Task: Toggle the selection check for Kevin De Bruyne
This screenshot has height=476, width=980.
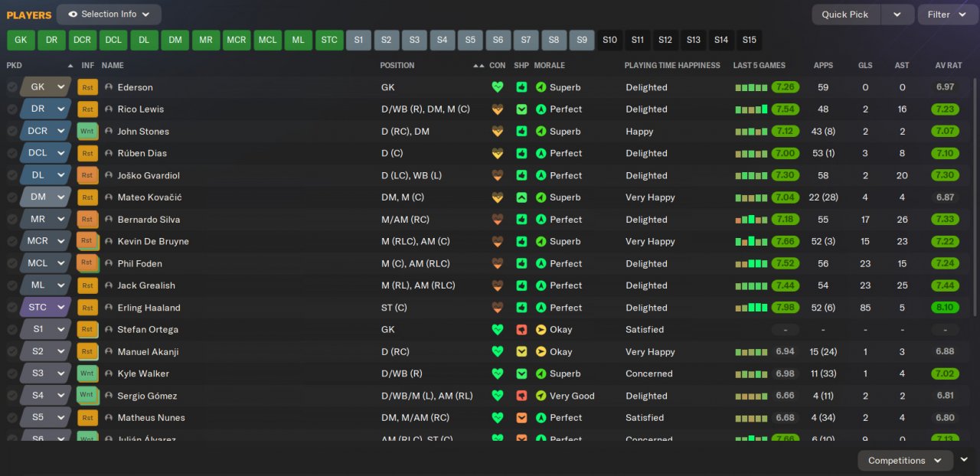Action: tap(12, 241)
